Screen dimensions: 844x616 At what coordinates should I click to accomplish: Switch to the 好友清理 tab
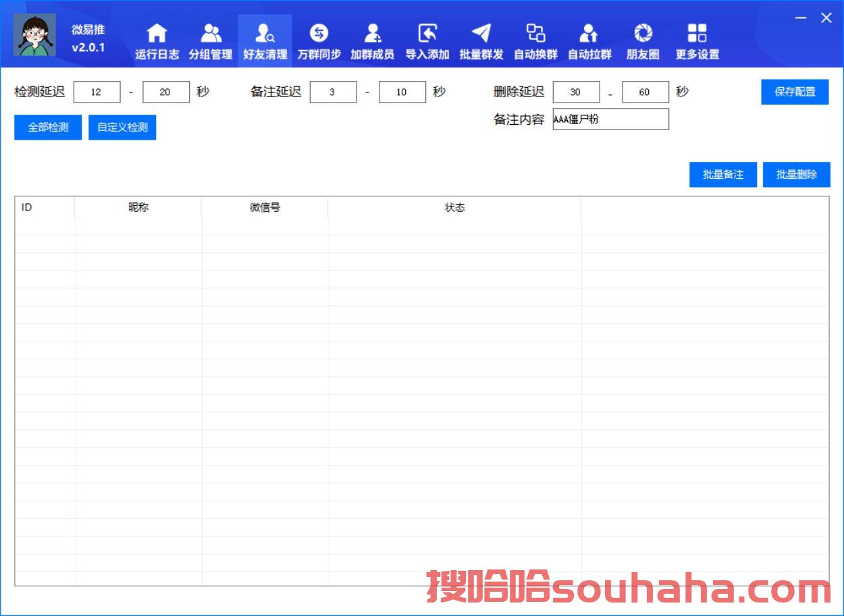[265, 40]
